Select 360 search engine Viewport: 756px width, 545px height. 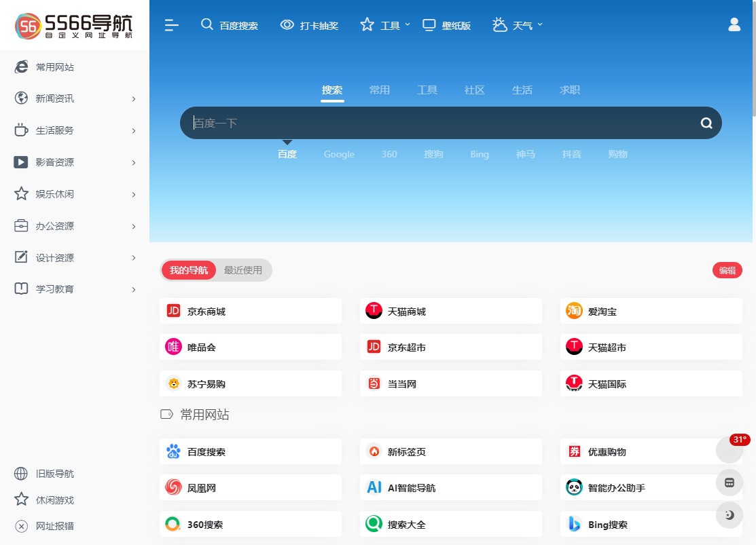[x=389, y=154]
